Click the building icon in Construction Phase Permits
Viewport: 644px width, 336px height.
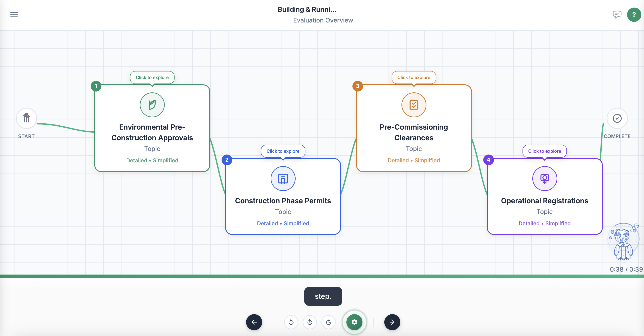pyautogui.click(x=283, y=179)
